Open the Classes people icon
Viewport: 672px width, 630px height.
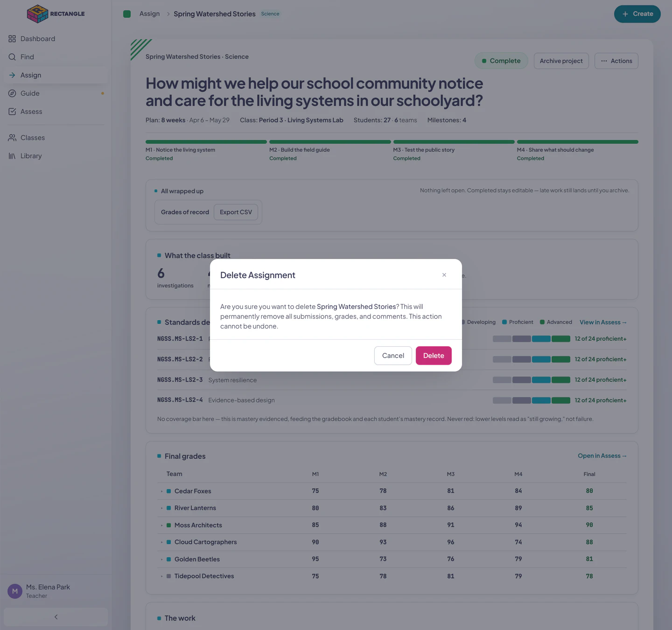point(12,138)
